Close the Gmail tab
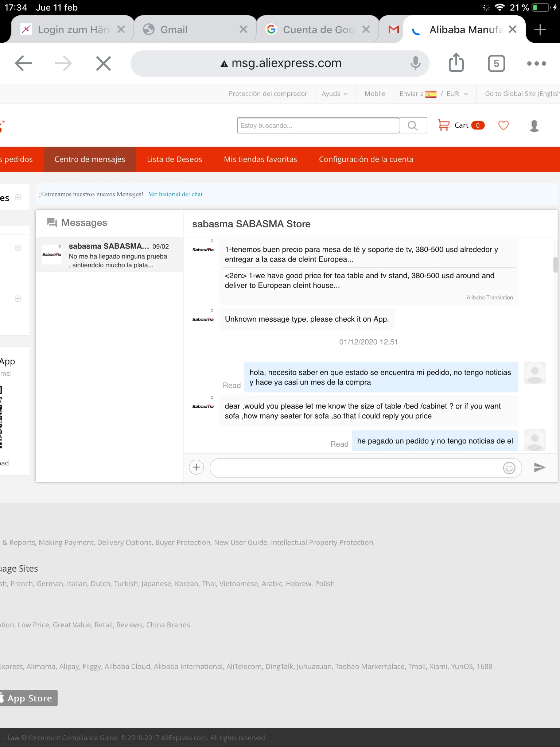This screenshot has height=747, width=560. click(244, 30)
